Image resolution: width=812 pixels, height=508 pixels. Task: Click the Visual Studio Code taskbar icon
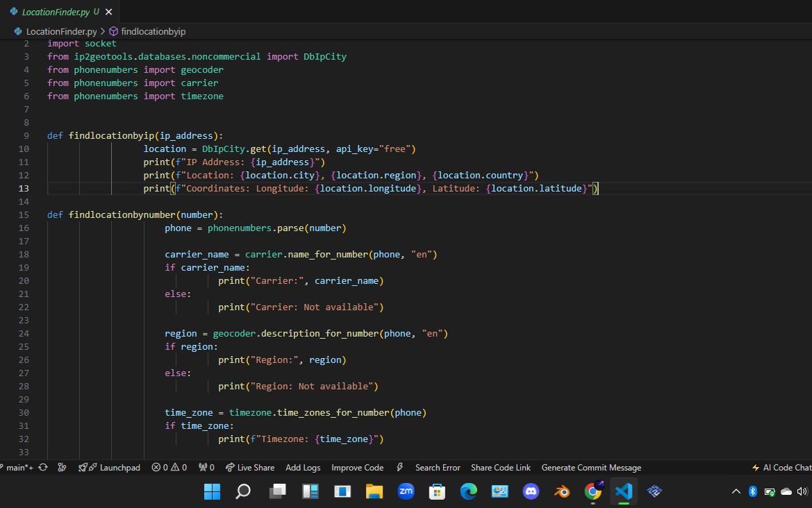pyautogui.click(x=624, y=491)
